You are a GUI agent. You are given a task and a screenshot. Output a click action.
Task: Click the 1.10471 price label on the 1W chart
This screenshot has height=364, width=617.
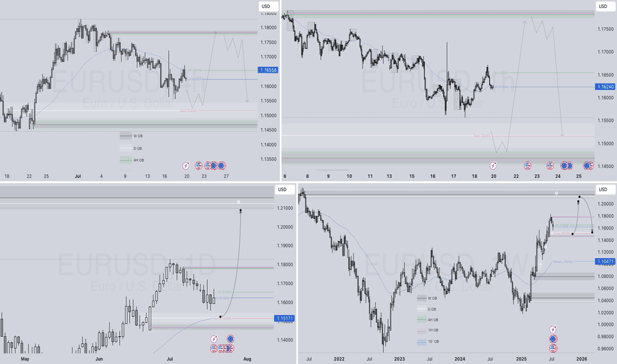tap(605, 261)
